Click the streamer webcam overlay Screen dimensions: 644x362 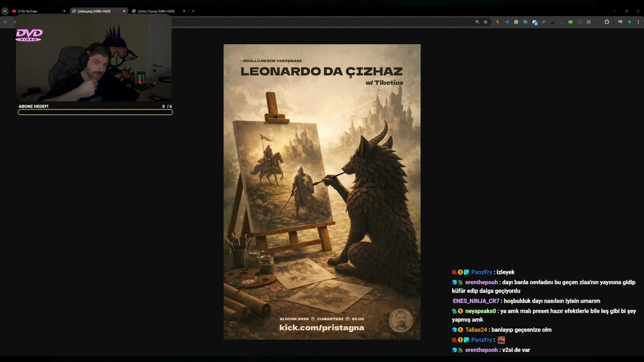click(x=94, y=58)
